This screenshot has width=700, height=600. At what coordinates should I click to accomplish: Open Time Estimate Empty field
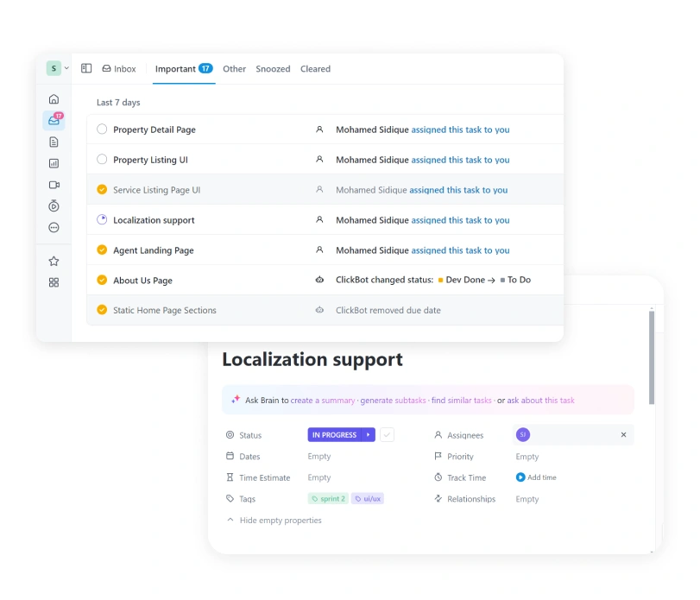tap(319, 477)
